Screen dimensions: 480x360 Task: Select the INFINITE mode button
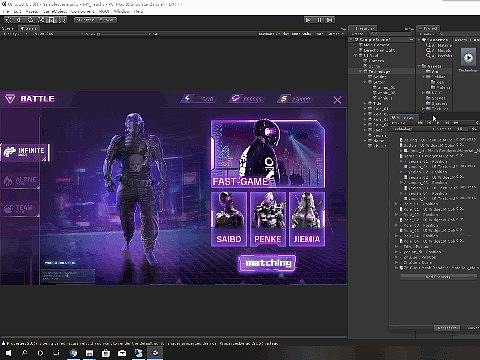25,152
